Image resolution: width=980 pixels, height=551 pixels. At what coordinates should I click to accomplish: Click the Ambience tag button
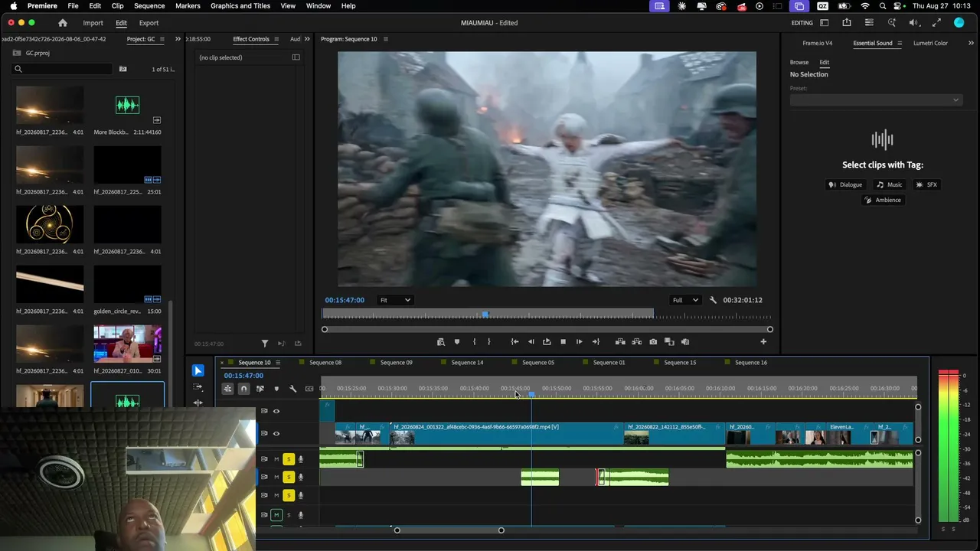pos(883,200)
